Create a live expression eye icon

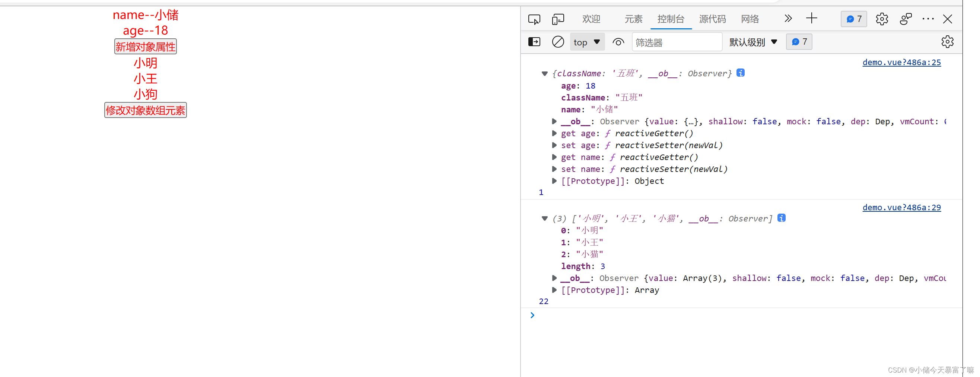coord(618,42)
